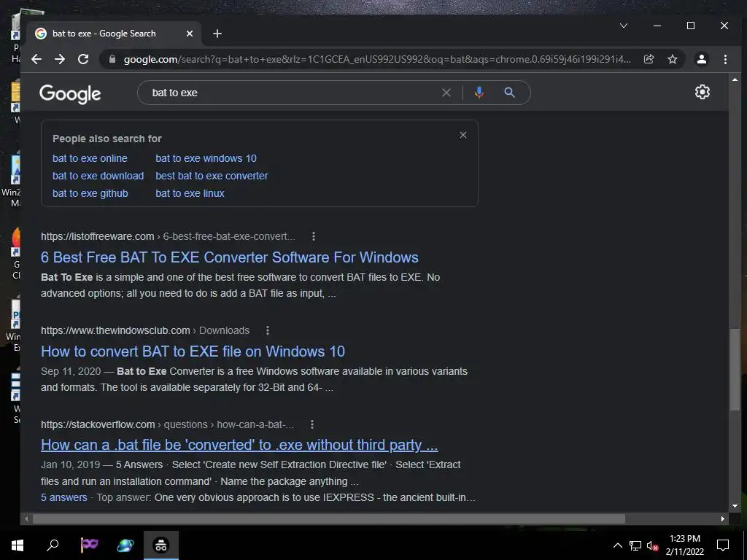
Task: Open the muted volume tray icon
Action: click(652, 545)
